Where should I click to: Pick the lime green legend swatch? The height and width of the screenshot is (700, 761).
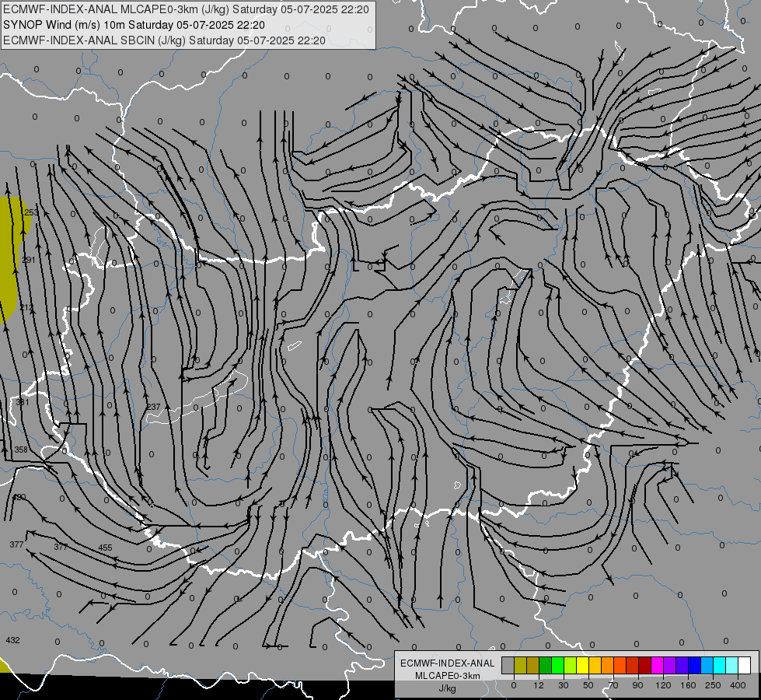coord(571,666)
